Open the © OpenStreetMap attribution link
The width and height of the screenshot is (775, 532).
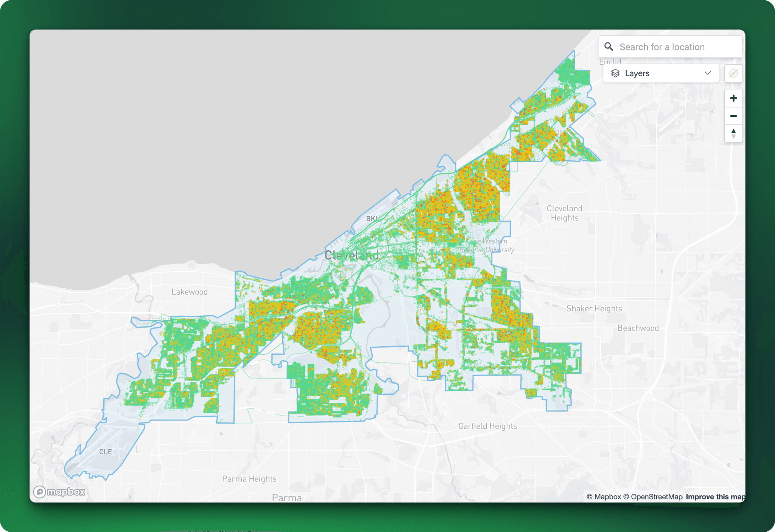point(653,496)
